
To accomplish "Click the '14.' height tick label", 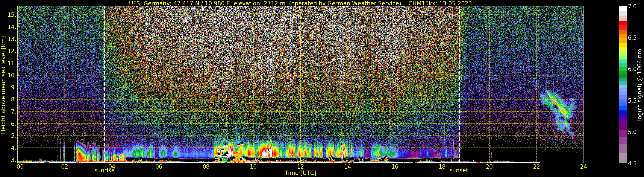I will coord(12,27).
